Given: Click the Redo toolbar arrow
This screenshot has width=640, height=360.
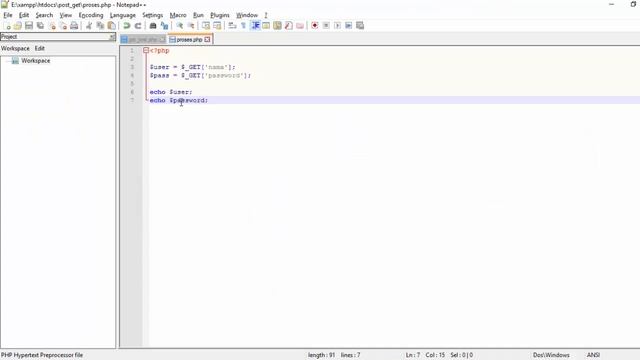Looking at the screenshot, I should pyautogui.click(x=138, y=26).
